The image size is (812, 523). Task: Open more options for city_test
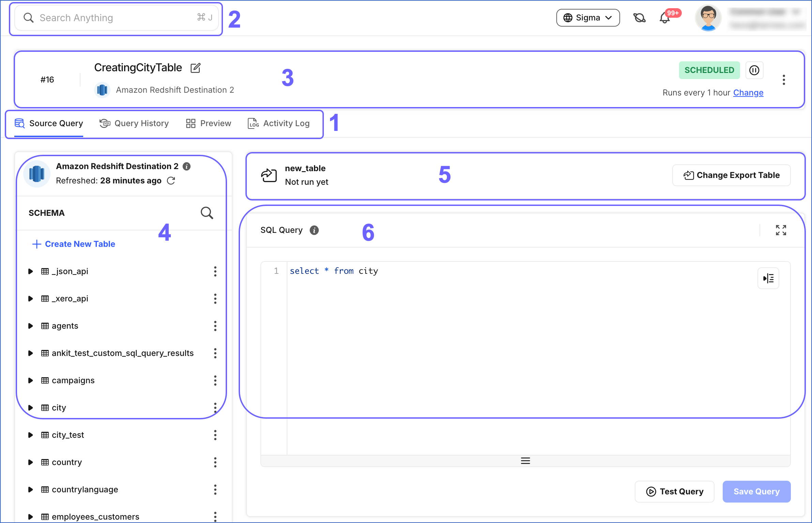tap(215, 435)
